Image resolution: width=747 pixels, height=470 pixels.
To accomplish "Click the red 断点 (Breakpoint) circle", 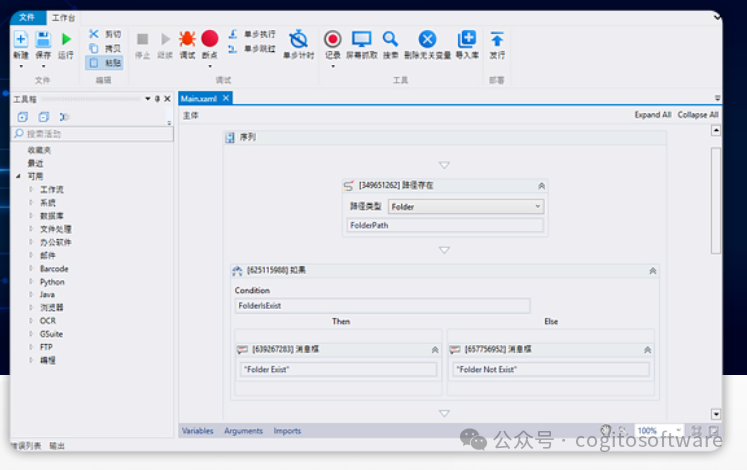I will [x=210, y=39].
